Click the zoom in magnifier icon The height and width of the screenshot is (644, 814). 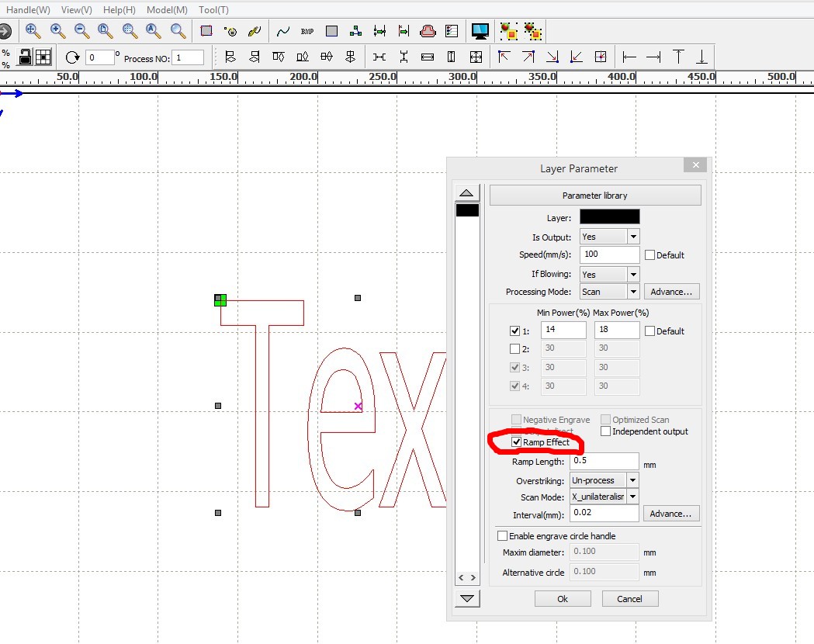57,31
